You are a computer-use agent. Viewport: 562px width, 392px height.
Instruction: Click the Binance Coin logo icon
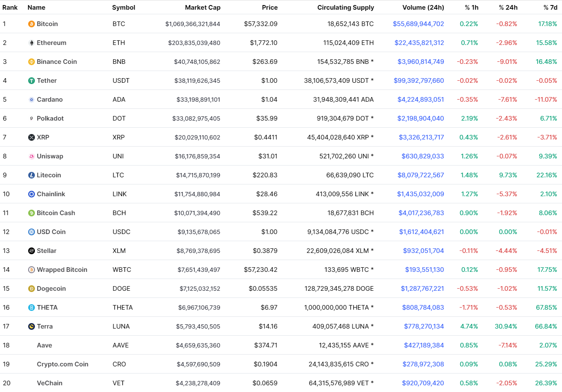[32, 62]
